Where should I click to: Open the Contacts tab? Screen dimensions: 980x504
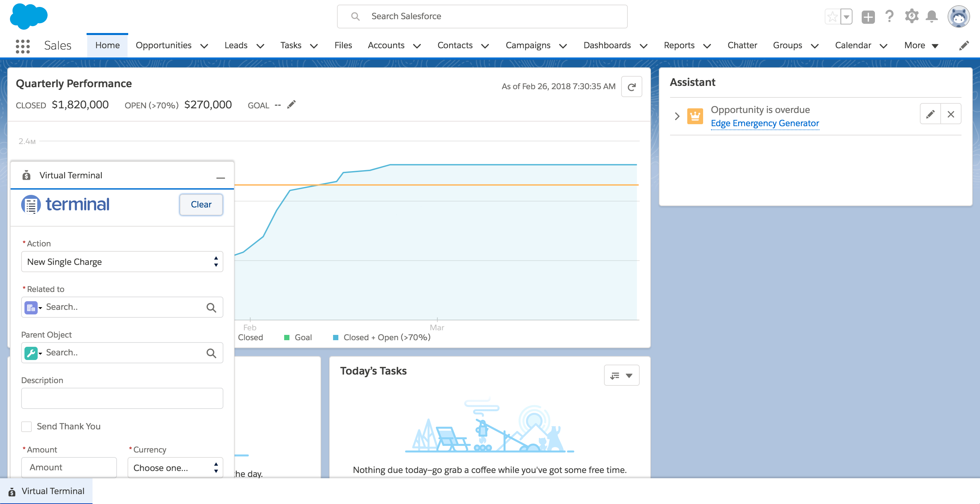[x=455, y=46]
